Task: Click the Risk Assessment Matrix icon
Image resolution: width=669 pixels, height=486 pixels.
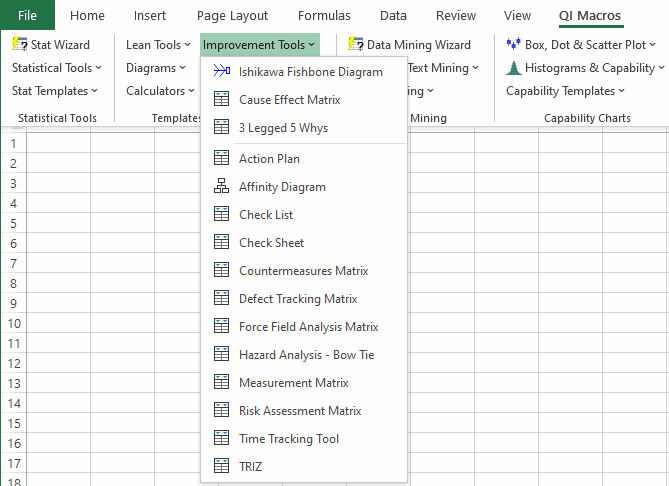Action: pyautogui.click(x=221, y=410)
